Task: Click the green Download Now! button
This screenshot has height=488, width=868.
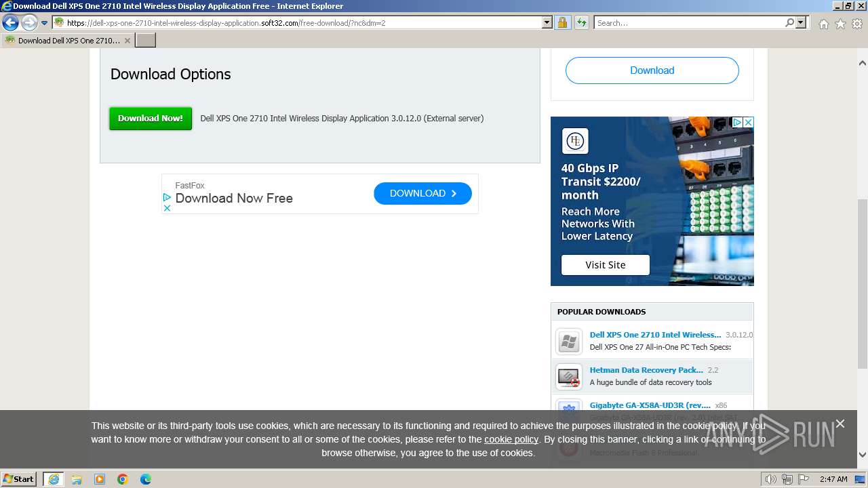Action: (x=151, y=119)
